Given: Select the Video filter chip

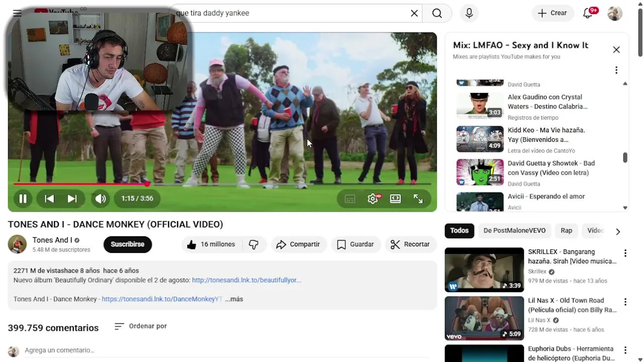Looking at the screenshot, I should click(x=596, y=231).
